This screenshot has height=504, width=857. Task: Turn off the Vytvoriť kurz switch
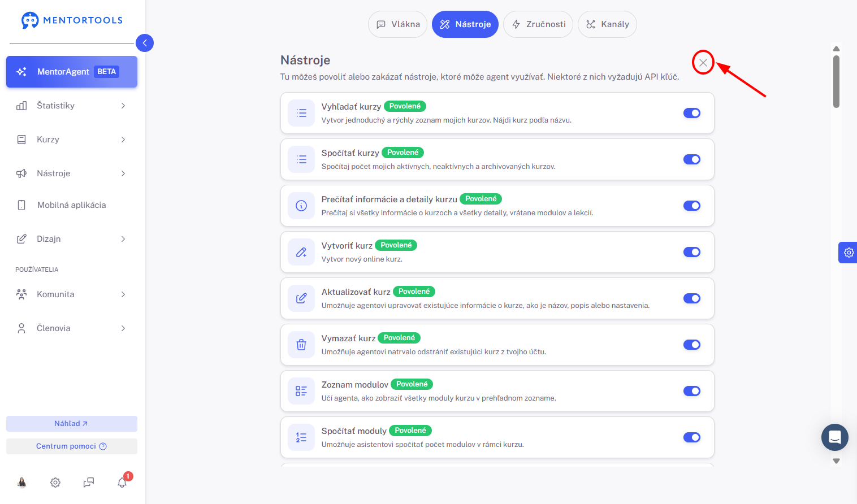[x=692, y=252]
